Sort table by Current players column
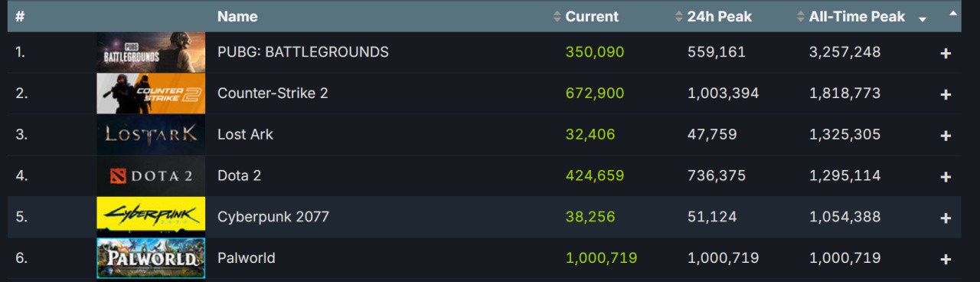 [x=592, y=16]
